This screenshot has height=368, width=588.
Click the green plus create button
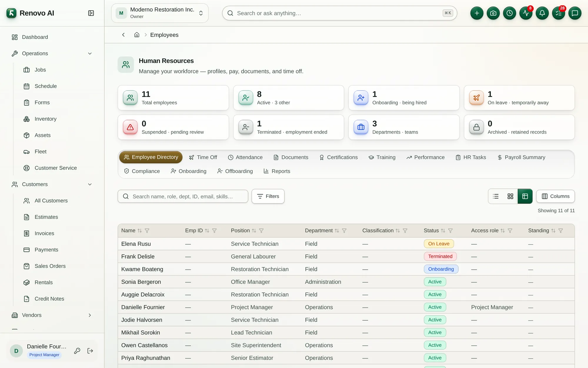(x=477, y=13)
